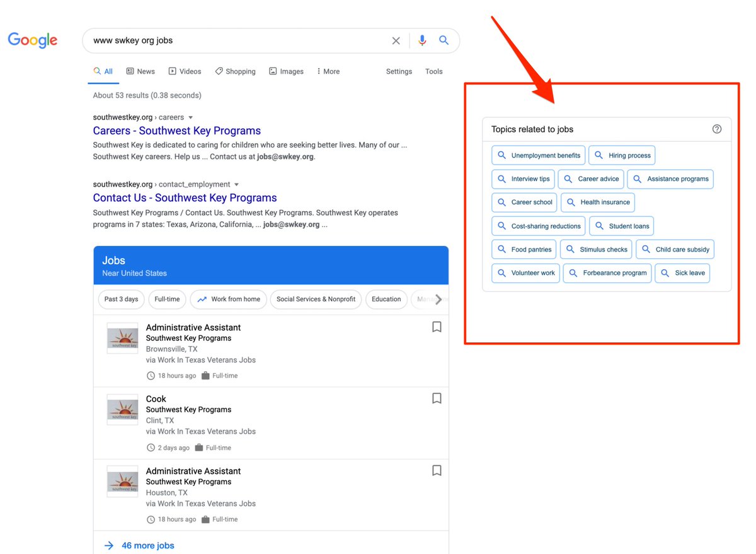Image resolution: width=756 pixels, height=554 pixels.
Task: Toggle the Past 3 days filter chip
Action: click(122, 299)
